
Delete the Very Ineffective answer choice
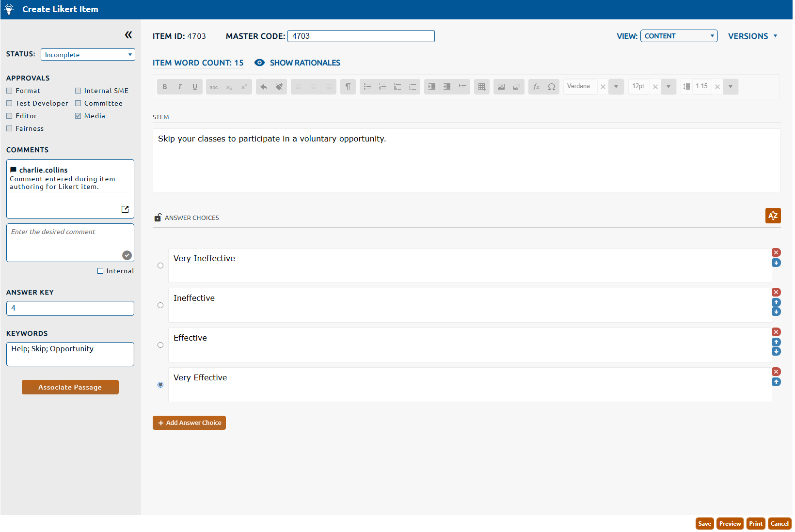(776, 252)
